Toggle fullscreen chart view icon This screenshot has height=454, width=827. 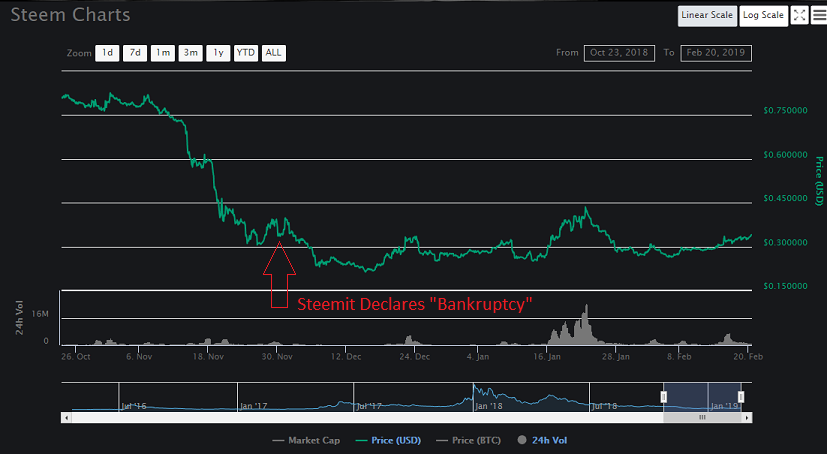click(800, 15)
